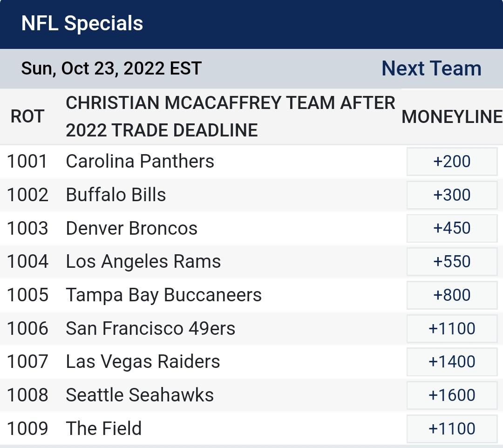The width and height of the screenshot is (503, 448).
Task: Click the +200 moneyline for Carolina Panthers
Action: [x=452, y=161]
